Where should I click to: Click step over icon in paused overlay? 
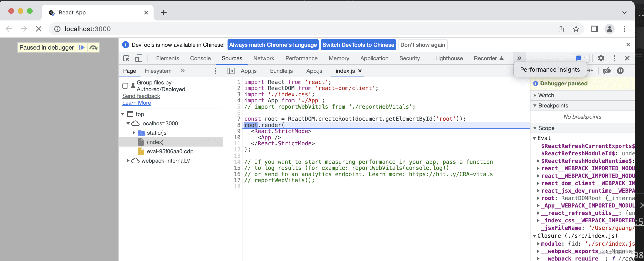94,47
